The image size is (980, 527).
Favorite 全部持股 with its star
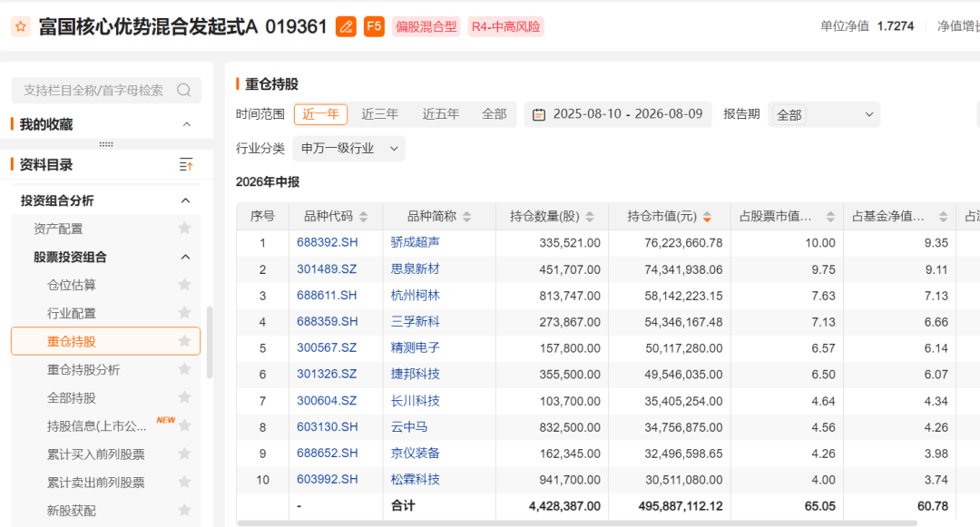tap(184, 398)
